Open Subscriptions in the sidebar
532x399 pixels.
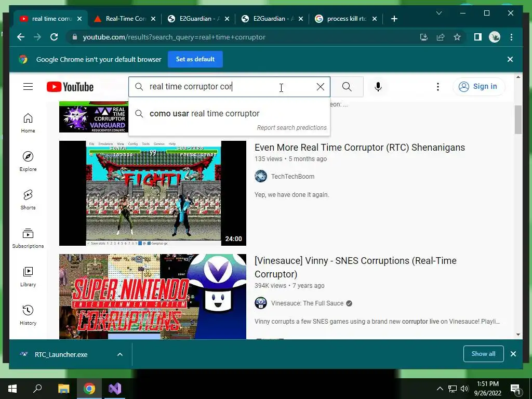28,238
